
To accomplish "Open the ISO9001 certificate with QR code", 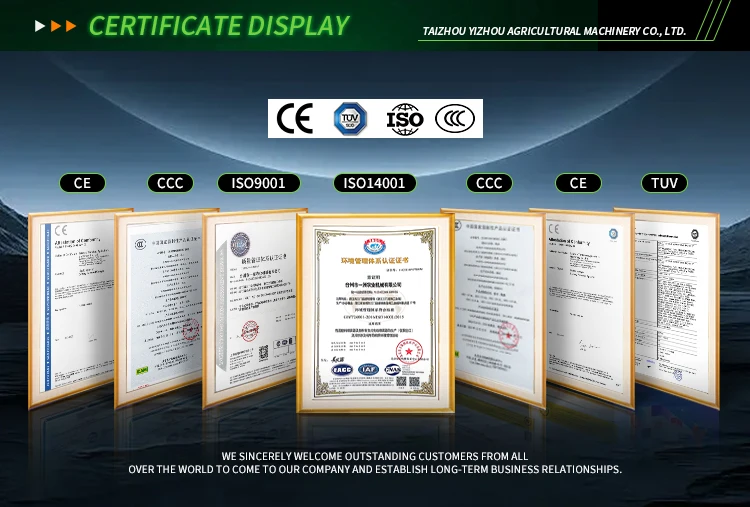I will (250, 308).
